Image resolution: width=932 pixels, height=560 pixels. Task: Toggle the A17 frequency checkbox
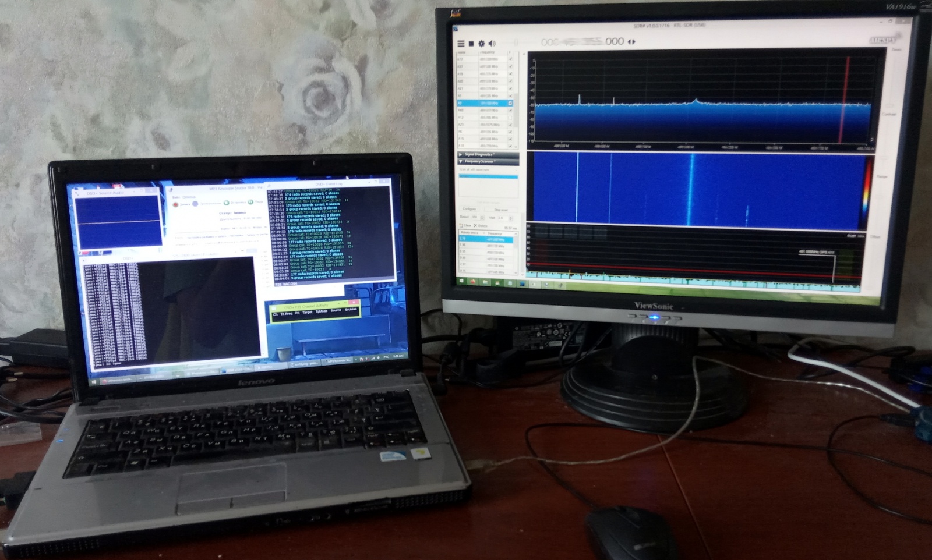point(510,59)
